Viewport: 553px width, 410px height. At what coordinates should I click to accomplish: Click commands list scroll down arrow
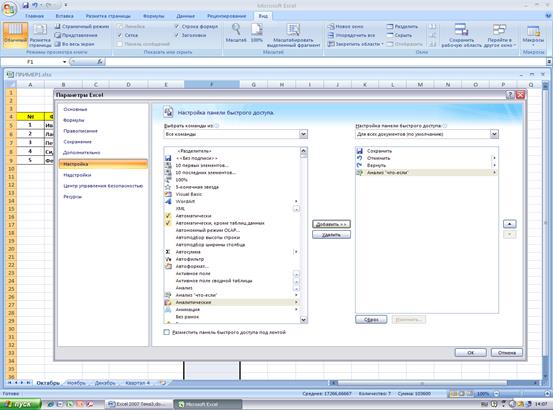click(303, 319)
